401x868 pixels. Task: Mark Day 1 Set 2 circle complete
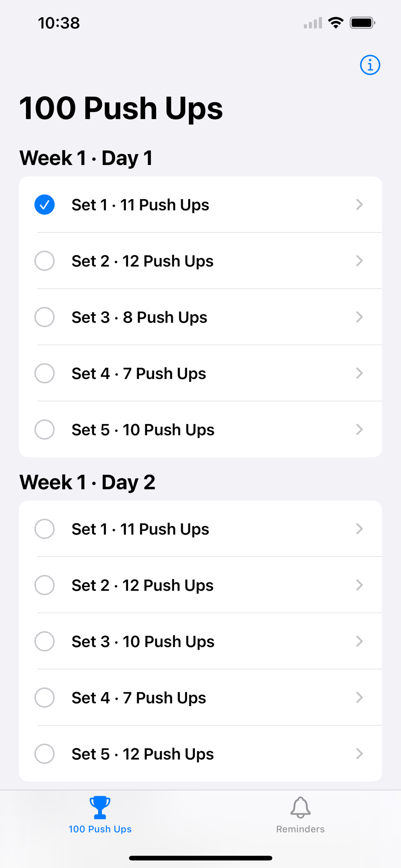pos(44,261)
